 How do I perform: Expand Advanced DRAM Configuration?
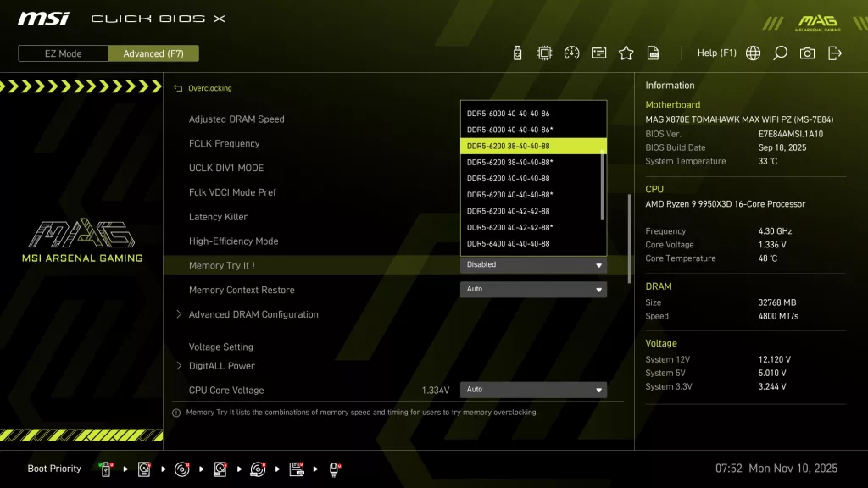[252, 314]
